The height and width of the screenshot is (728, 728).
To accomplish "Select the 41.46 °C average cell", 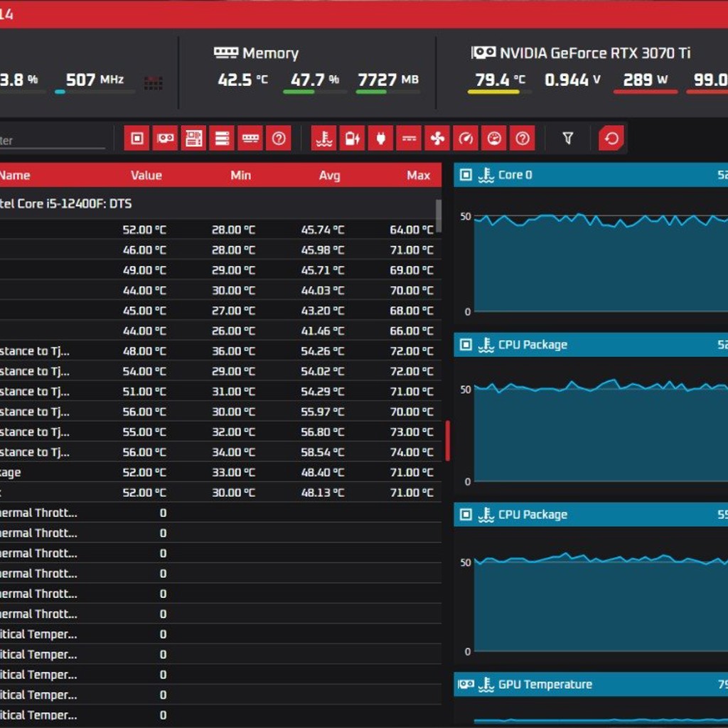I will click(323, 331).
